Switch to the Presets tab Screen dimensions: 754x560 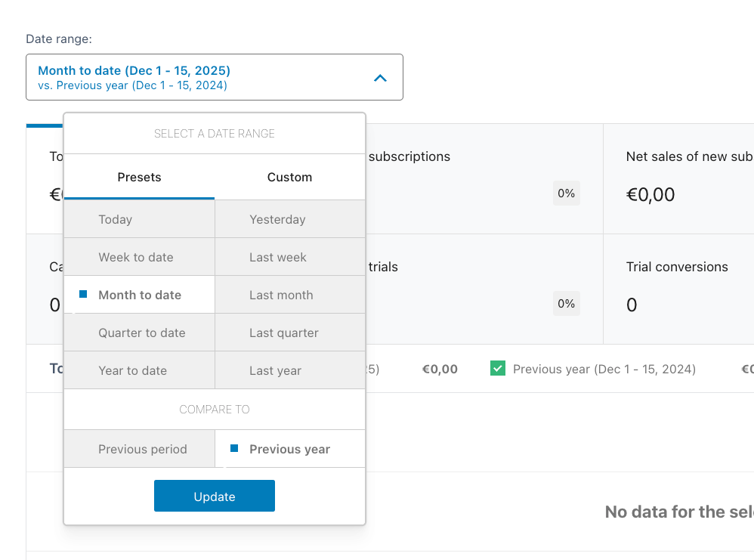[139, 178]
